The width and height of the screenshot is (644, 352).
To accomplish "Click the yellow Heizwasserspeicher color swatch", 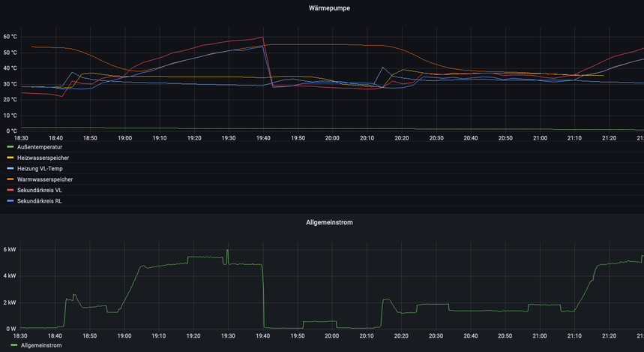I will coord(10,158).
